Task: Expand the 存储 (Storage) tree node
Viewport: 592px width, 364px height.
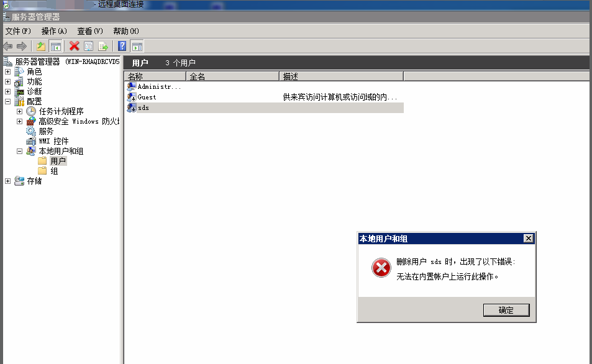Action: [7, 181]
